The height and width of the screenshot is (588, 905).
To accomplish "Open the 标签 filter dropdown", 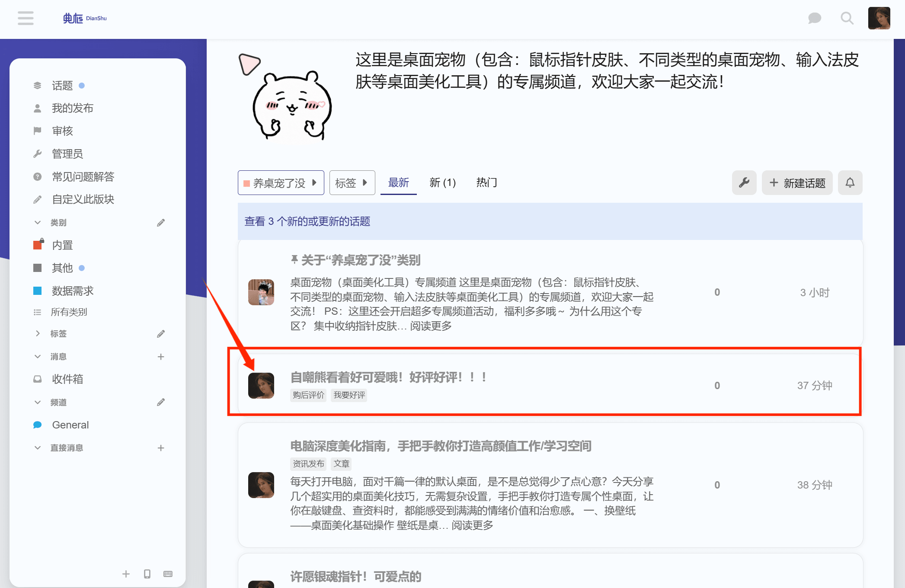I will pyautogui.click(x=352, y=183).
